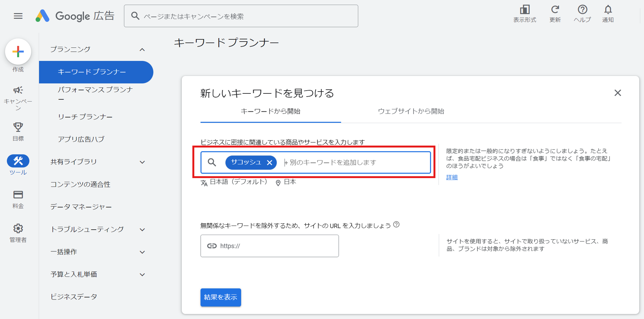Click the https:// site URL field

coord(269,246)
